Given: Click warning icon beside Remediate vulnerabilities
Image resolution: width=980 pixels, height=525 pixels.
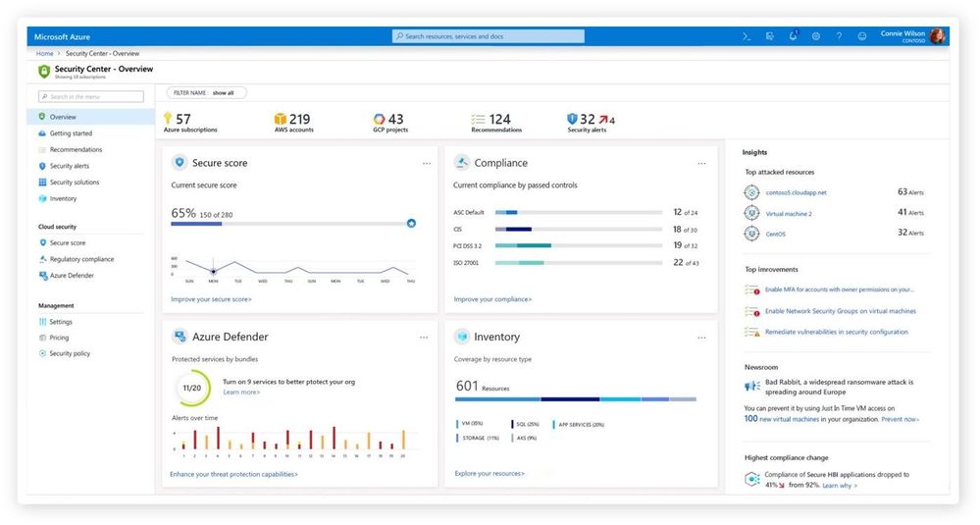Looking at the screenshot, I should [x=751, y=332].
